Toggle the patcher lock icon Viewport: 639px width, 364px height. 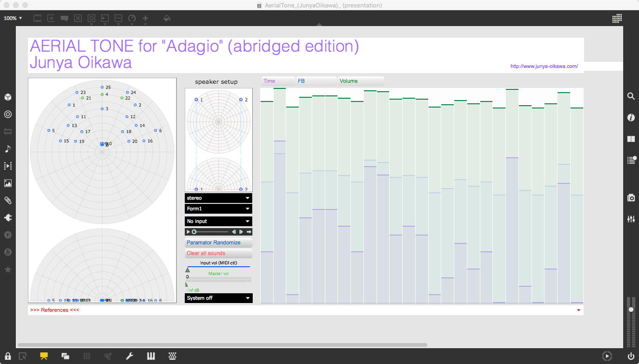click(x=8, y=356)
